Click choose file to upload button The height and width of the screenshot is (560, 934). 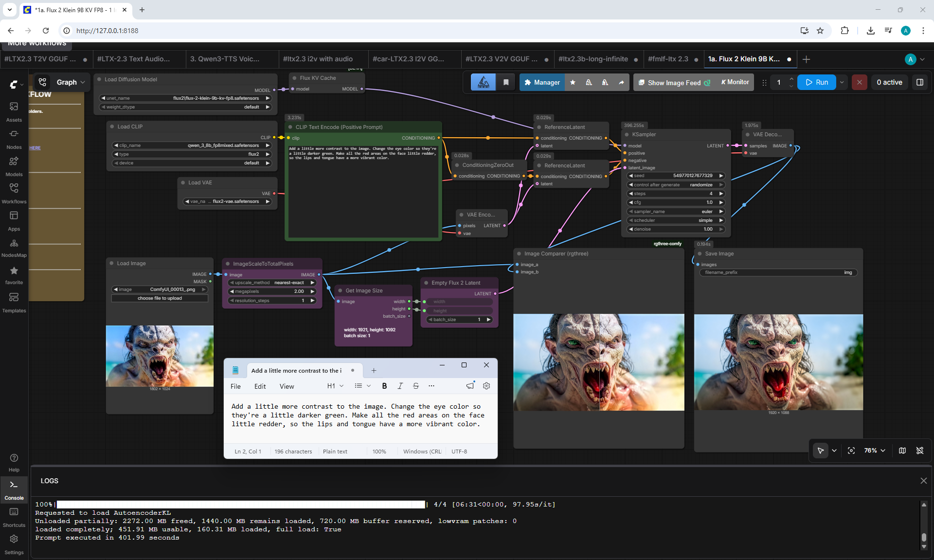point(160,298)
